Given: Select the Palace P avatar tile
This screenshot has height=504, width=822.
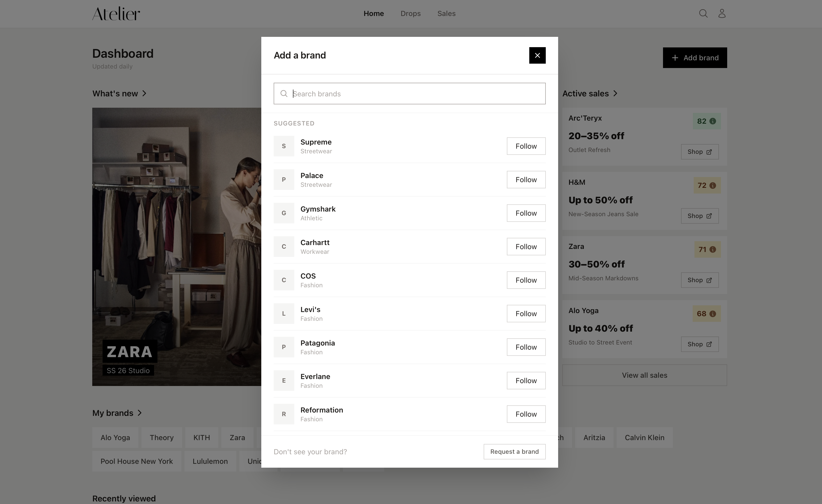Looking at the screenshot, I should (284, 180).
